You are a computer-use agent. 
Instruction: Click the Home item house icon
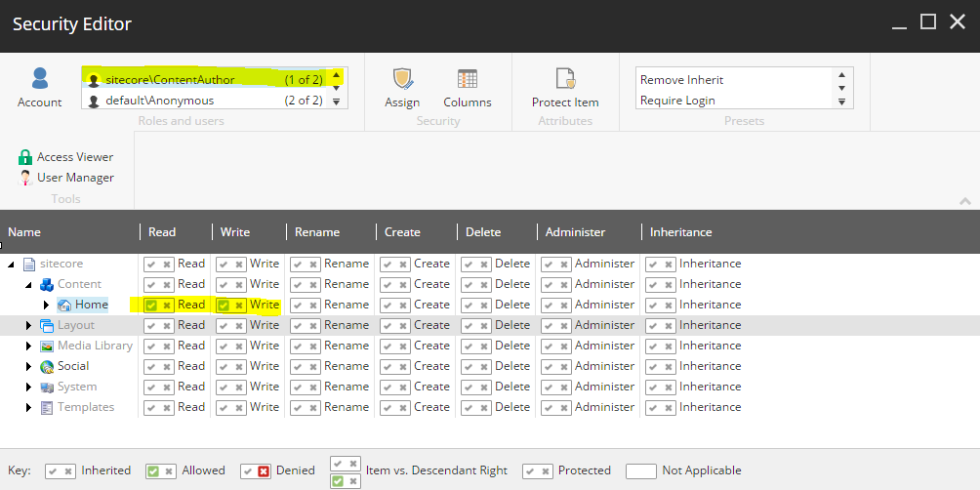coord(63,305)
